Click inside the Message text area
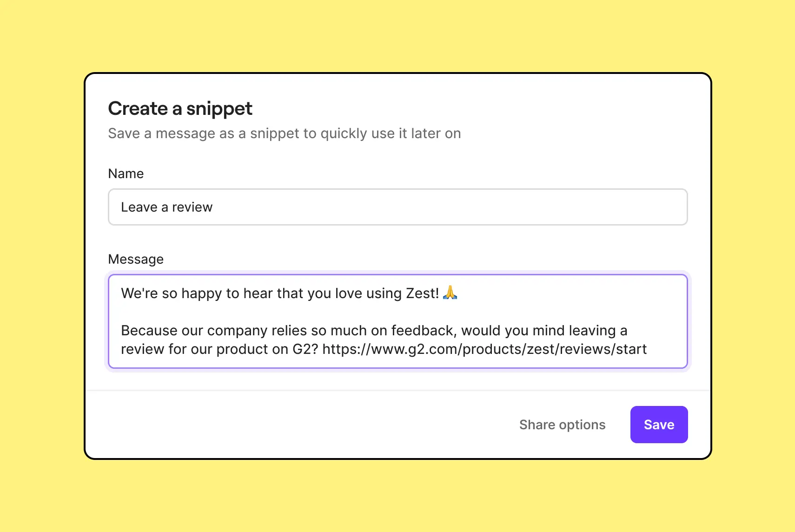The image size is (795, 532). [x=397, y=321]
